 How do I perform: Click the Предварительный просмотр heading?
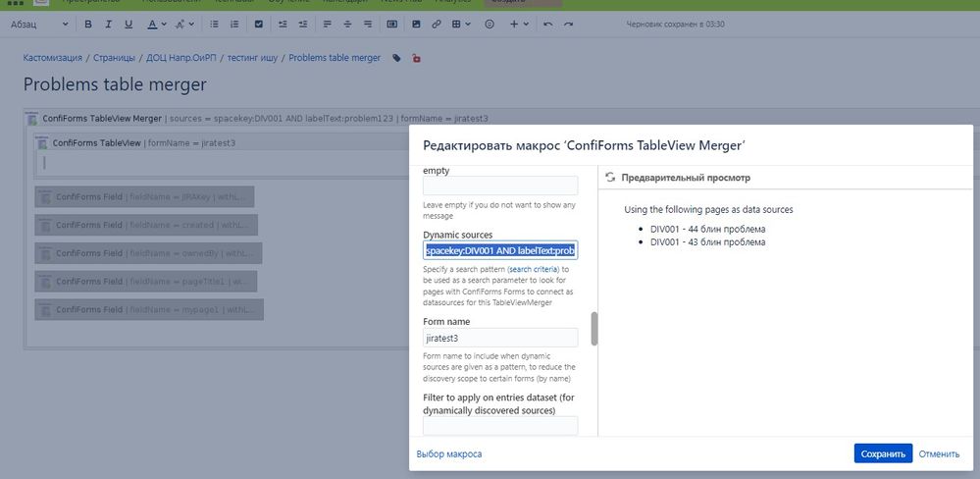(x=686, y=178)
